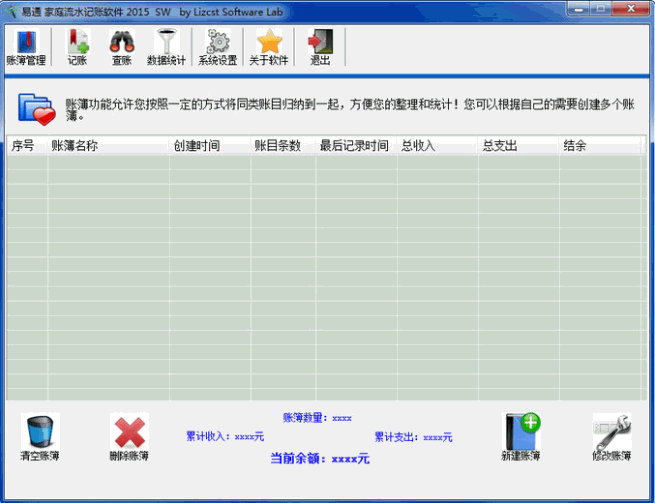
Task: Click the 总支出 column header
Action: [x=519, y=145]
